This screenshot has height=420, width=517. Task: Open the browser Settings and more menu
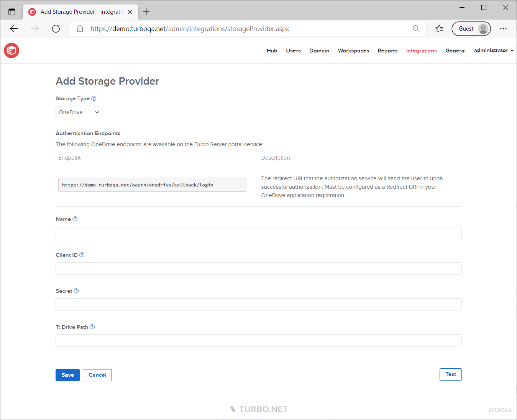[x=503, y=29]
